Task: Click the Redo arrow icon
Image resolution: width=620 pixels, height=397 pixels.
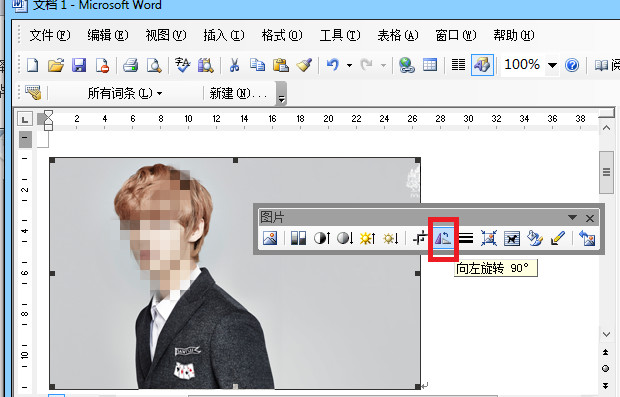Action: coord(367,64)
